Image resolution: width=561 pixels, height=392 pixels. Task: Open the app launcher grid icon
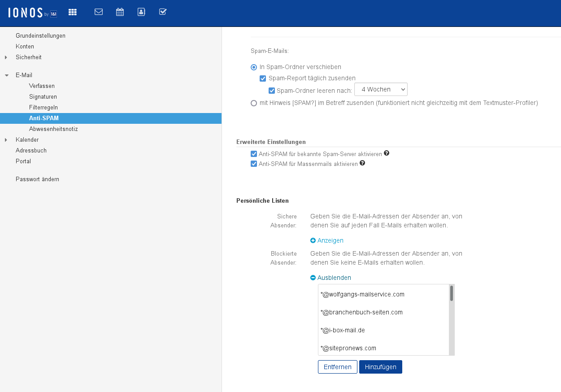click(73, 12)
